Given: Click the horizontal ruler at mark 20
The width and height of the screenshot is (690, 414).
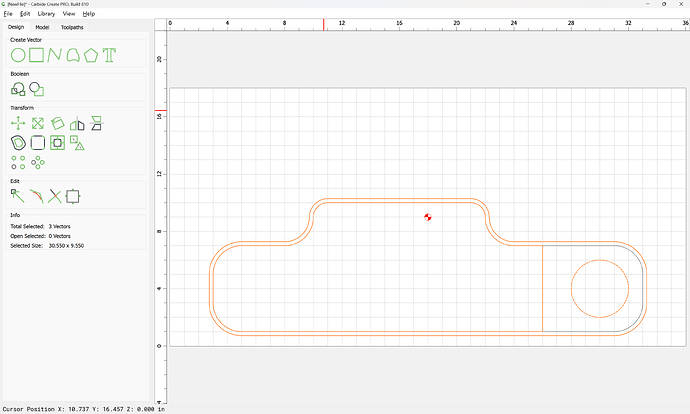Looking at the screenshot, I should tap(456, 24).
